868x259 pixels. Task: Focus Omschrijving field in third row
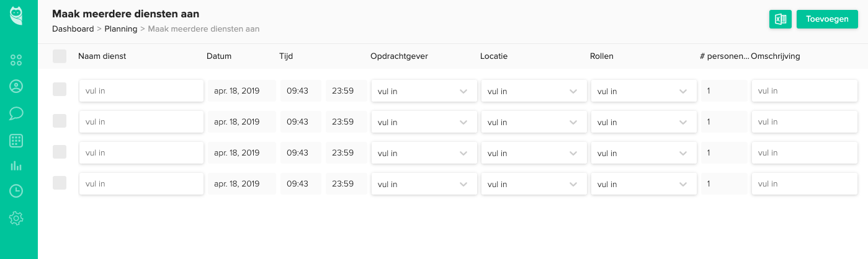(x=805, y=152)
